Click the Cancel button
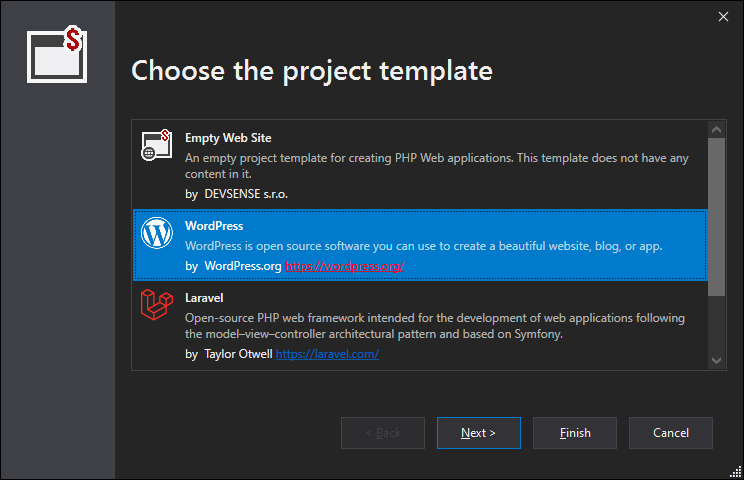Viewport: 744px width, 480px height. pyautogui.click(x=670, y=433)
